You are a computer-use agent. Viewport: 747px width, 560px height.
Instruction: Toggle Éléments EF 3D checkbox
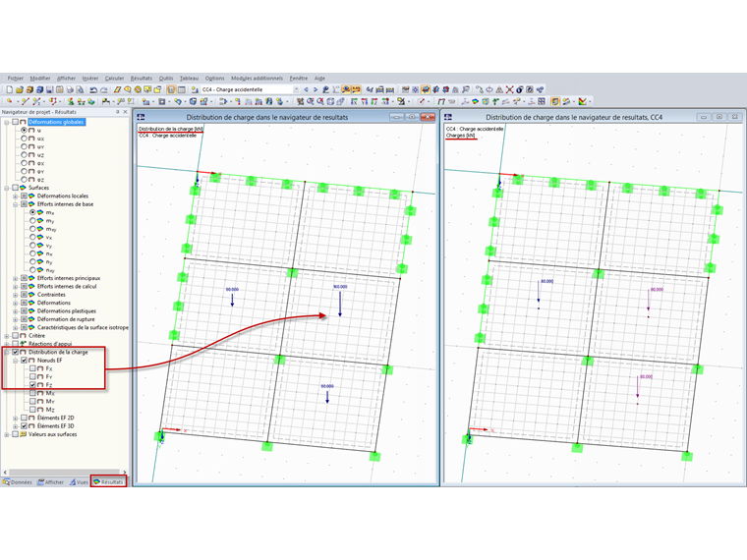(x=24, y=426)
